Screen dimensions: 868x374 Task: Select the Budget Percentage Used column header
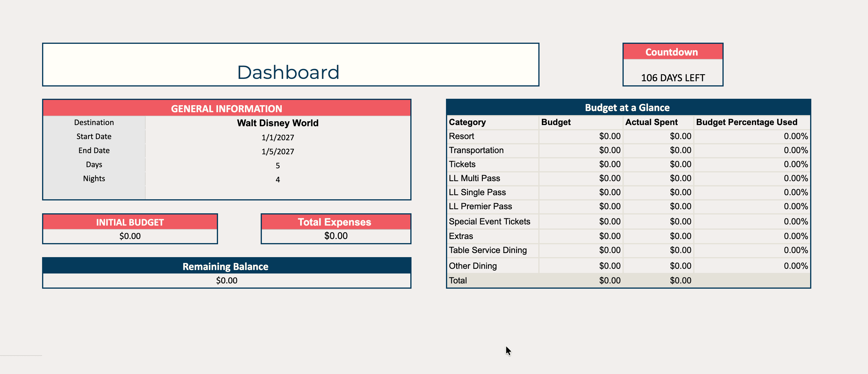coord(752,122)
